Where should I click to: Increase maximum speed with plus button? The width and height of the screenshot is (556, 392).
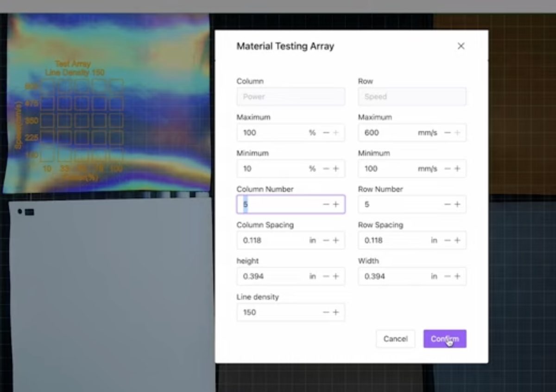(x=457, y=133)
